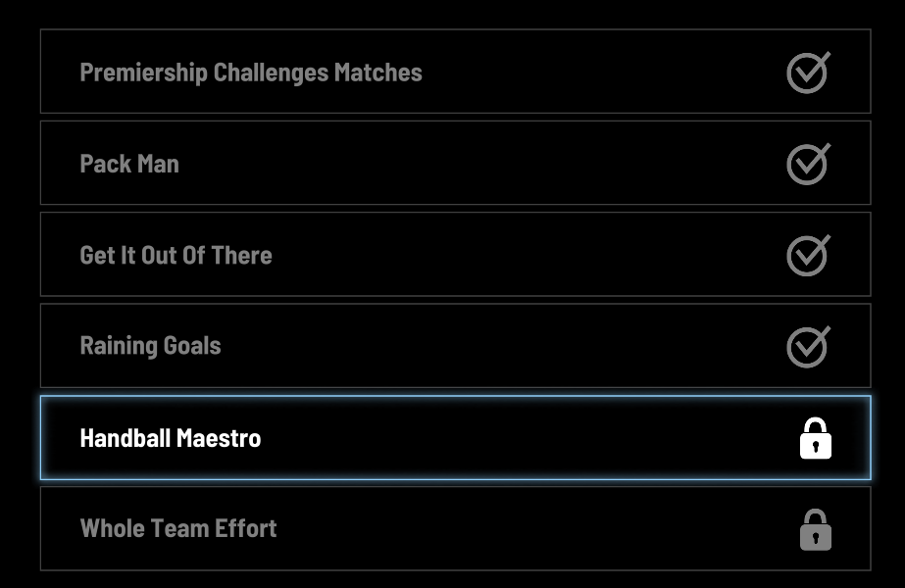Select the Pack Man challenge title

coord(129,164)
